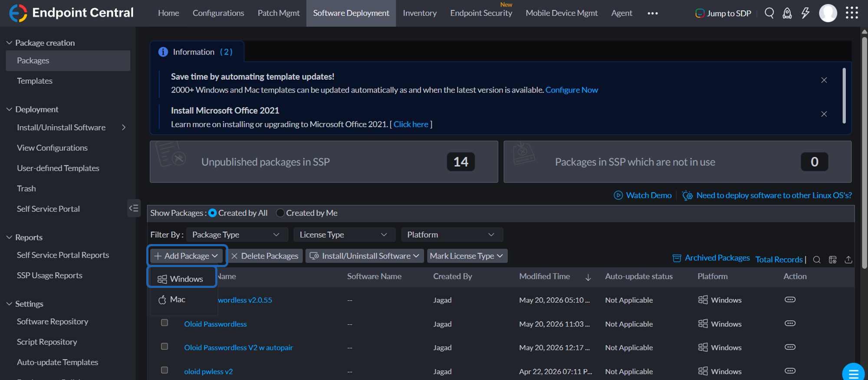Open the user profile avatar

click(x=828, y=13)
